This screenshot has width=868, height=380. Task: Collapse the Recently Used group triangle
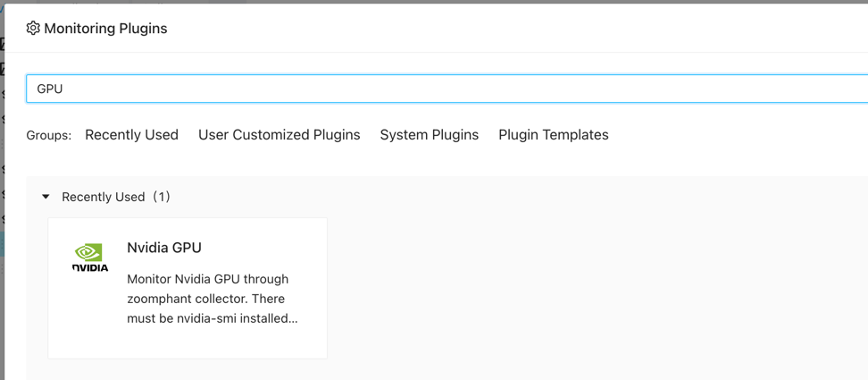(46, 197)
